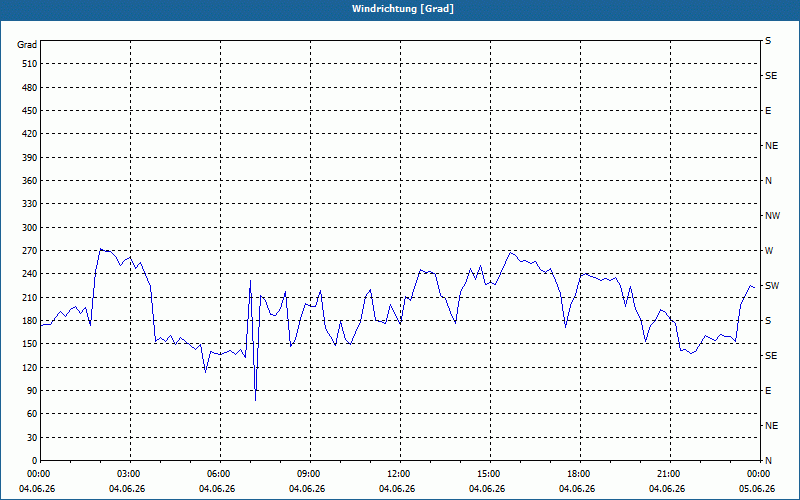Select the "330" y-axis value
Image resolution: width=800 pixels, height=500 pixels.
click(30, 204)
